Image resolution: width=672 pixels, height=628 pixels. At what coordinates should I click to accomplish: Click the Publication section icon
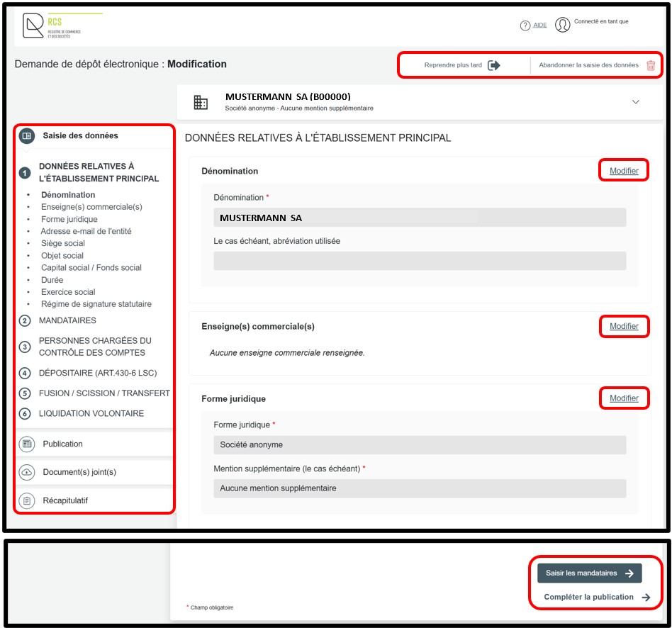[x=27, y=444]
